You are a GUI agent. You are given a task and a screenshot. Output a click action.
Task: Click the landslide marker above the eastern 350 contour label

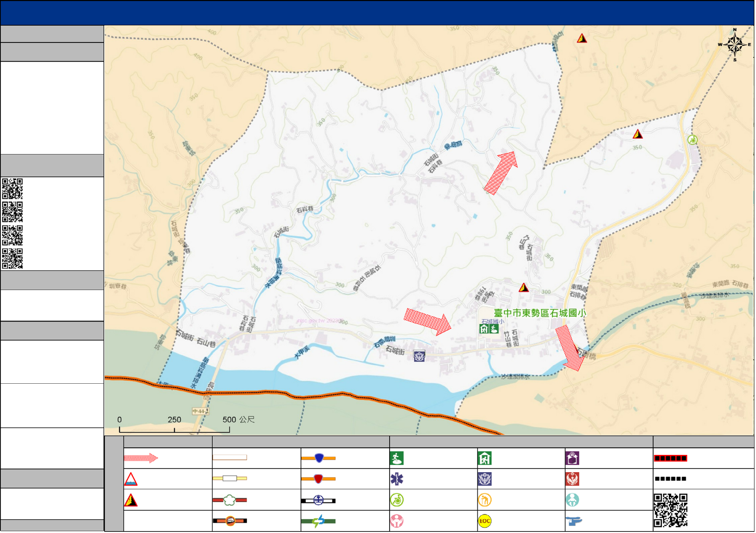[638, 134]
